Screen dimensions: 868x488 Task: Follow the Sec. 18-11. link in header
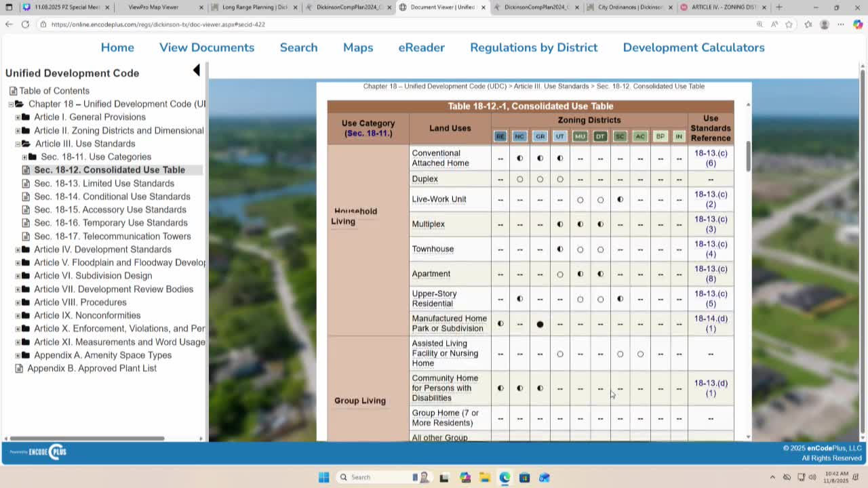pyautogui.click(x=369, y=134)
